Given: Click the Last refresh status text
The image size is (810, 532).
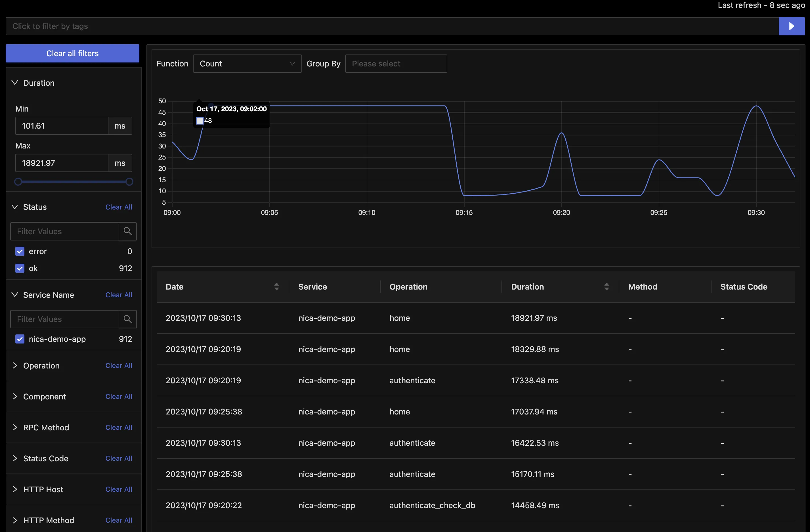Looking at the screenshot, I should [x=761, y=5].
